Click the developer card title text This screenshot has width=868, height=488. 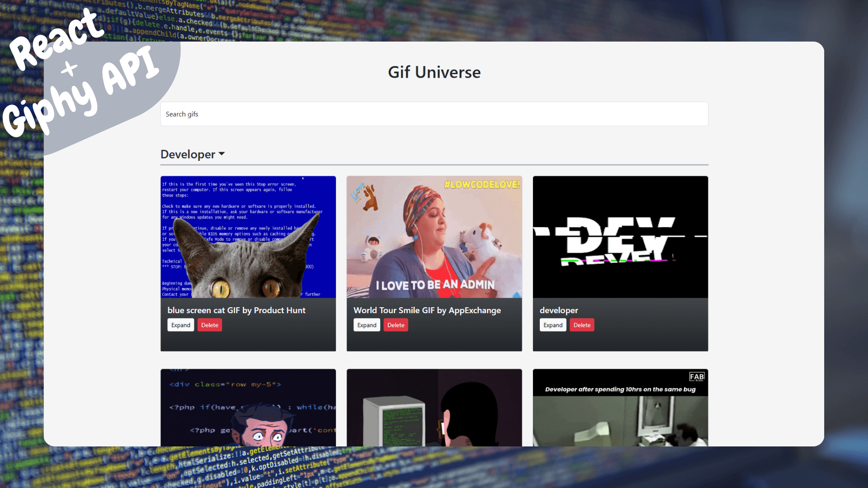559,310
